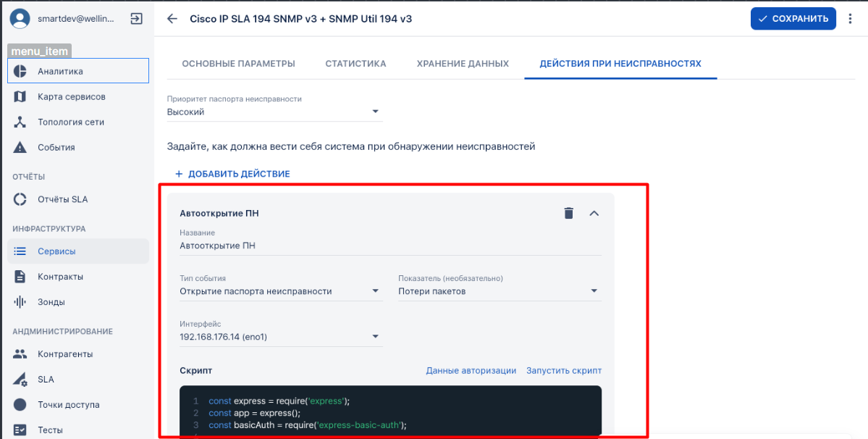868x439 pixels.
Task: Click the user avatar icon
Action: tap(20, 18)
